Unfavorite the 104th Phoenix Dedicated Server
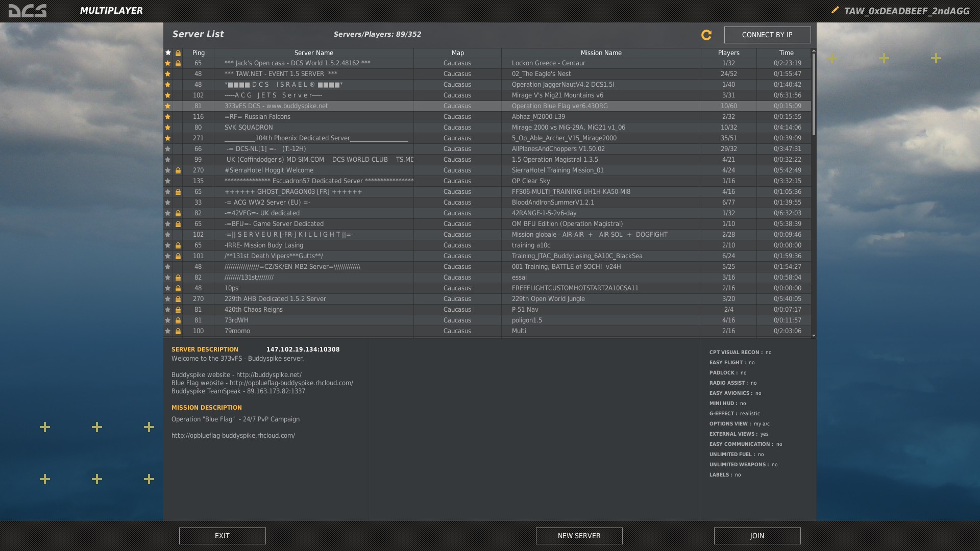Image resolution: width=980 pixels, height=551 pixels. click(x=167, y=138)
